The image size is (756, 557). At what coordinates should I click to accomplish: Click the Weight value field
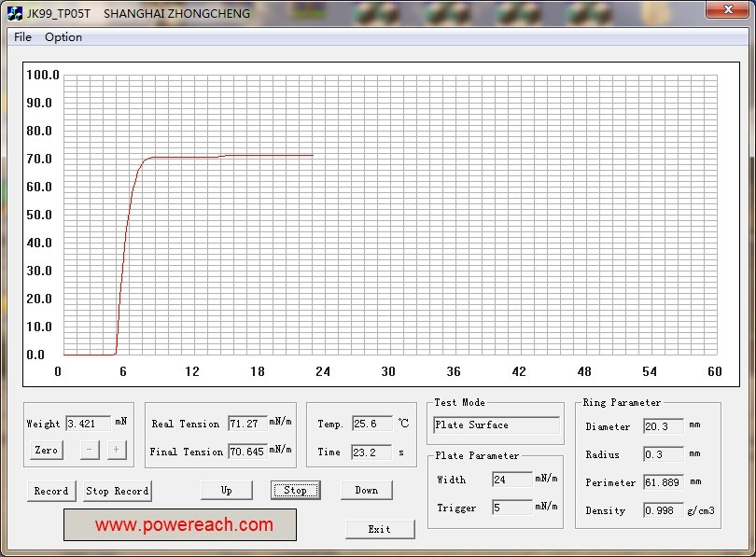tap(88, 423)
